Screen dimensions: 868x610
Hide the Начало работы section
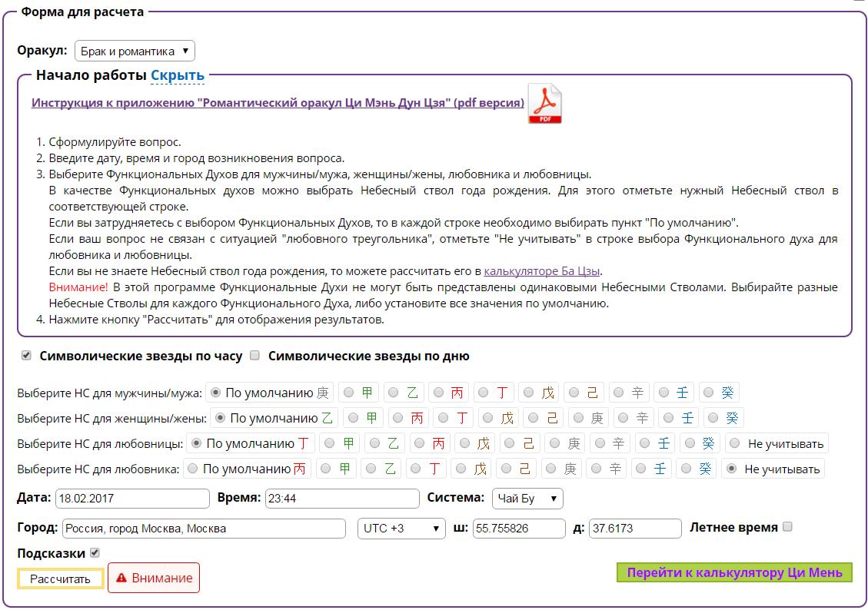tap(177, 75)
